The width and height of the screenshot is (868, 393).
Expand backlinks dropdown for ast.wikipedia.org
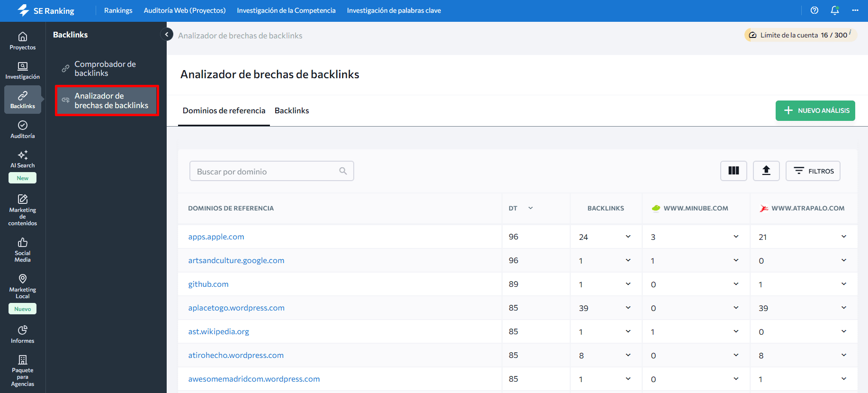click(628, 331)
